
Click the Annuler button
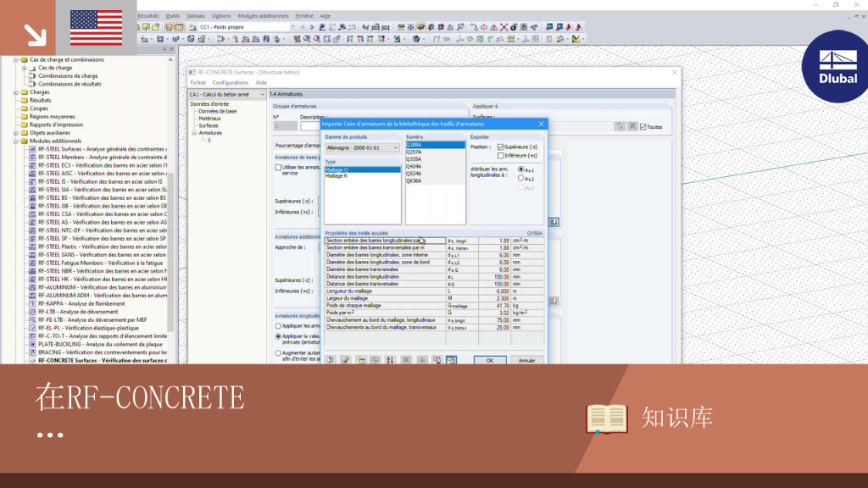[526, 360]
